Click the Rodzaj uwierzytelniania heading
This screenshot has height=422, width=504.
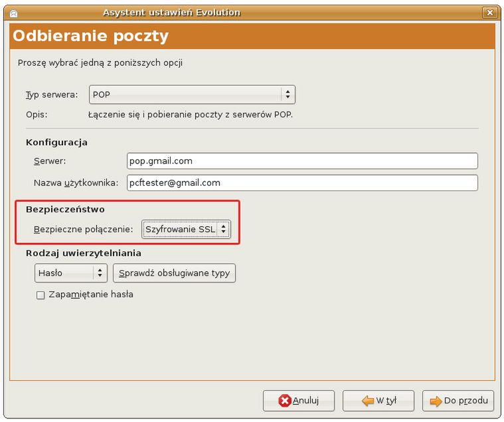[84, 253]
